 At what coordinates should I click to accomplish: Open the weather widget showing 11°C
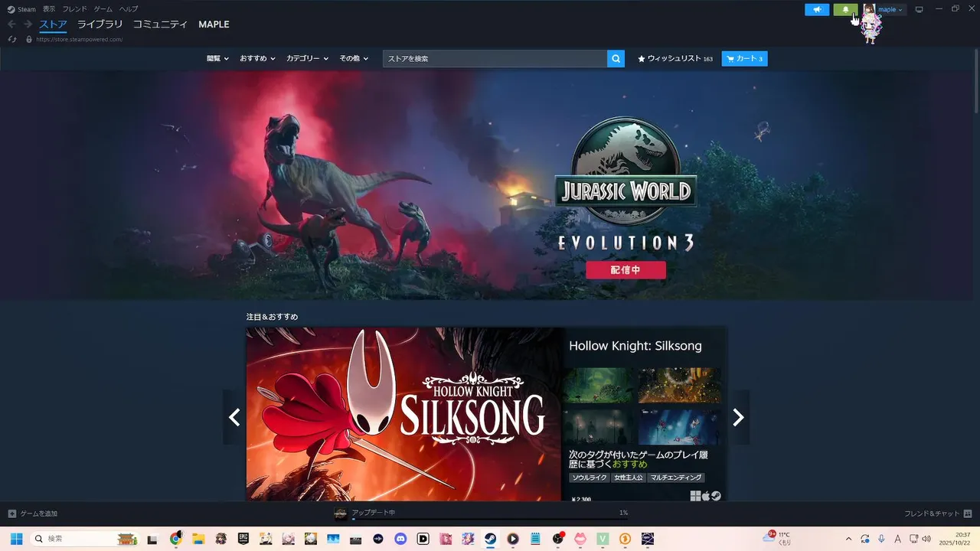pyautogui.click(x=776, y=538)
